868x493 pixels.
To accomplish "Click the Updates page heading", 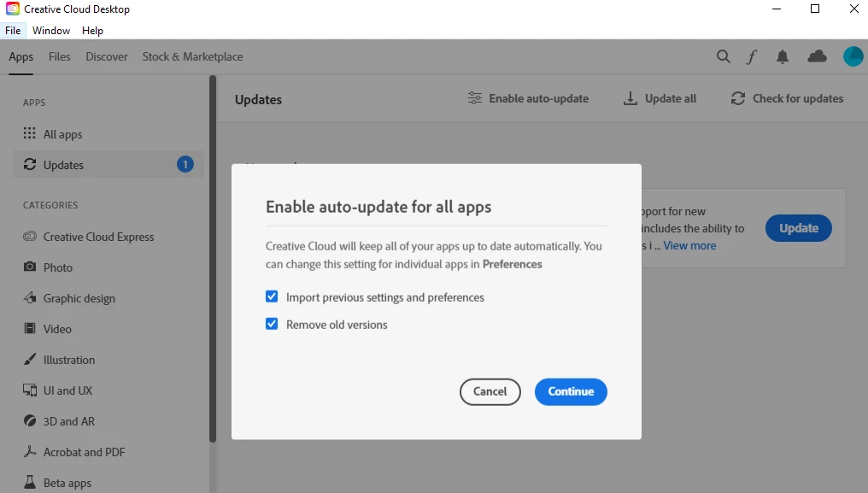I will coord(258,100).
